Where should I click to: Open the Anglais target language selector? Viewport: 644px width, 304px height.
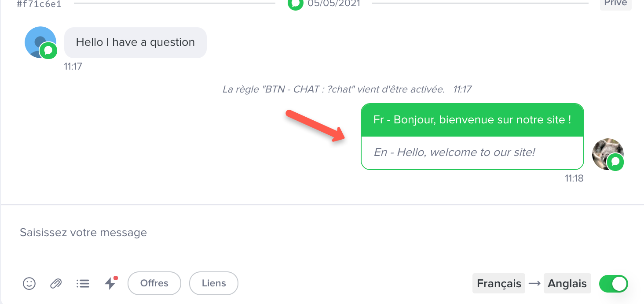point(567,284)
